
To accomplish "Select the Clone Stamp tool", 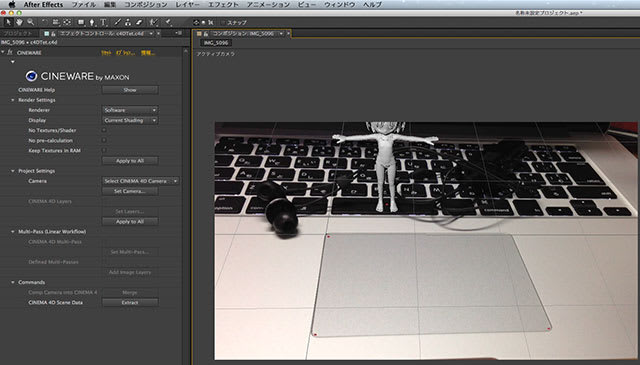I will tap(128, 22).
